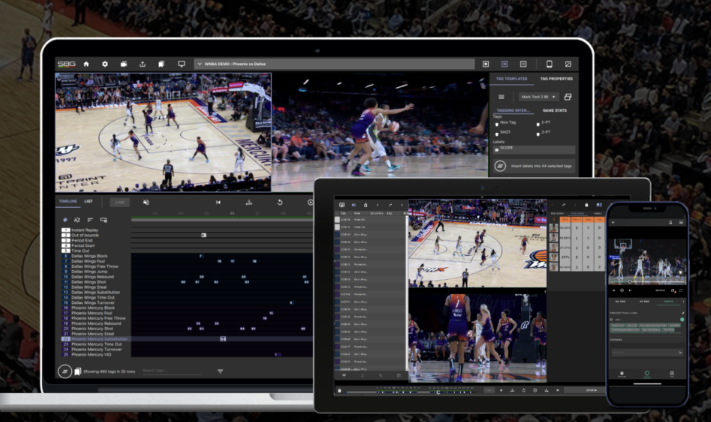
Task: Open the filter funnel next to the tag search
Action: tap(220, 371)
